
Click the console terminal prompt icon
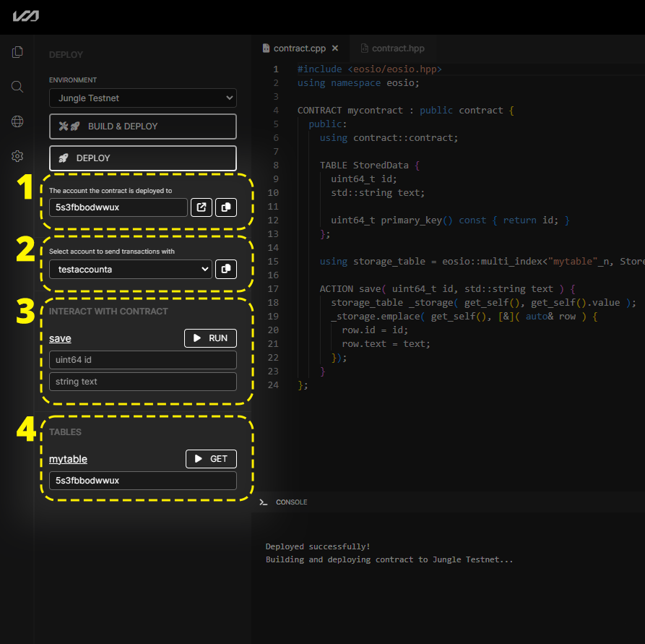click(x=264, y=502)
